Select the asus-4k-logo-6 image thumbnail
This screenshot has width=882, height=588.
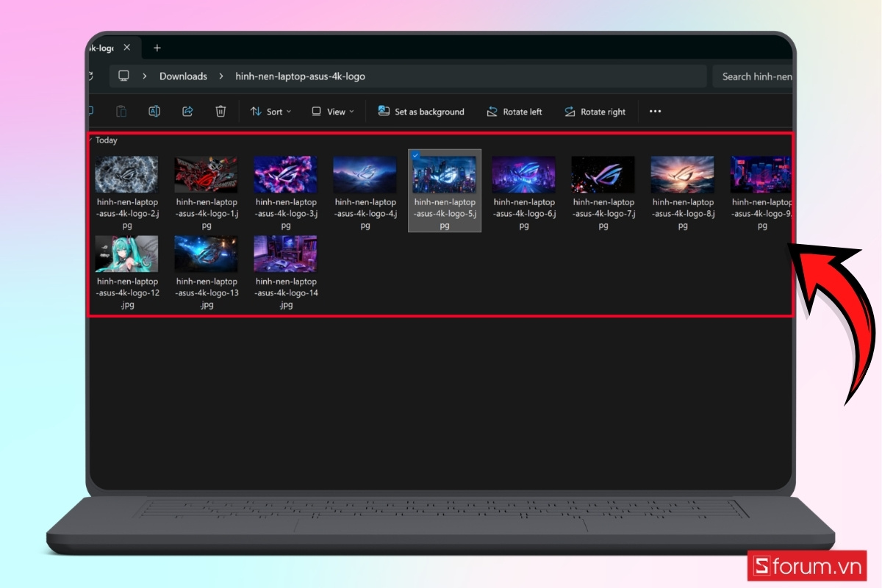click(x=523, y=174)
